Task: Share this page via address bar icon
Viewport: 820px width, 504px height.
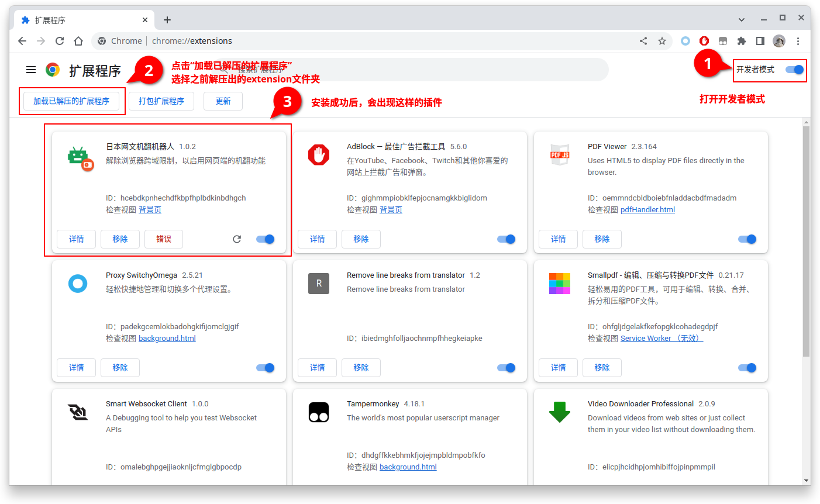Action: pyautogui.click(x=643, y=41)
